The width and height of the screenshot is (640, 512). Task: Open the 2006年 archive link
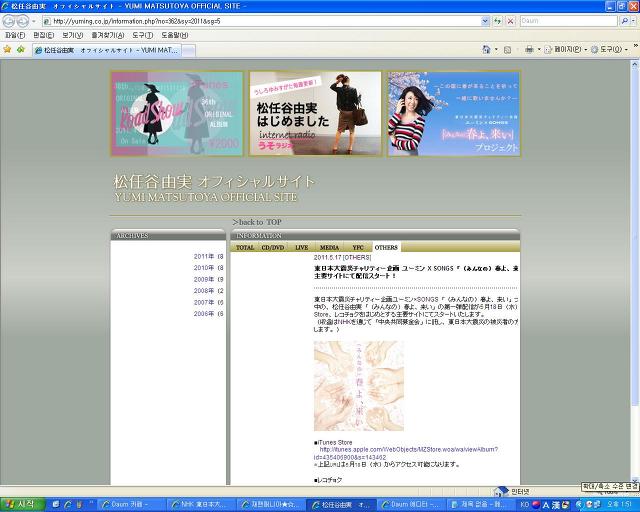pos(208,314)
